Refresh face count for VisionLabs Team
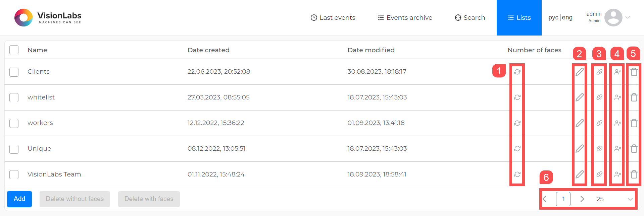Screen dimensions: 644x216 pos(517,174)
